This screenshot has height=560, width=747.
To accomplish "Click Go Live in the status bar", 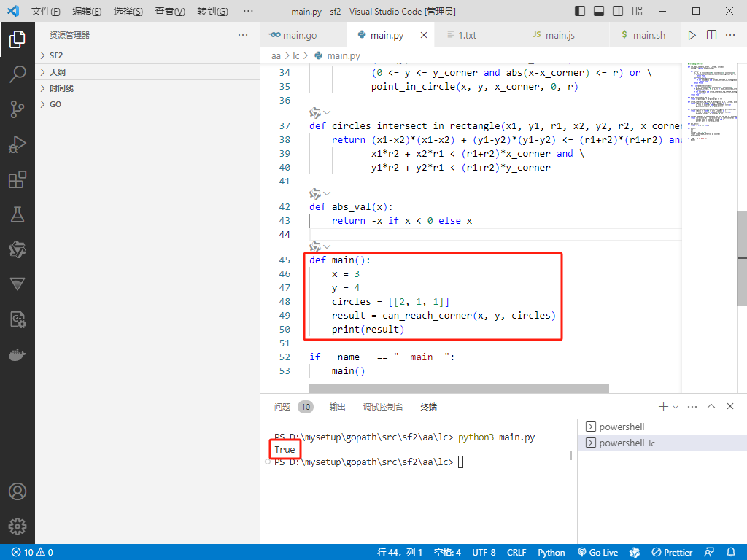I will pyautogui.click(x=598, y=553).
